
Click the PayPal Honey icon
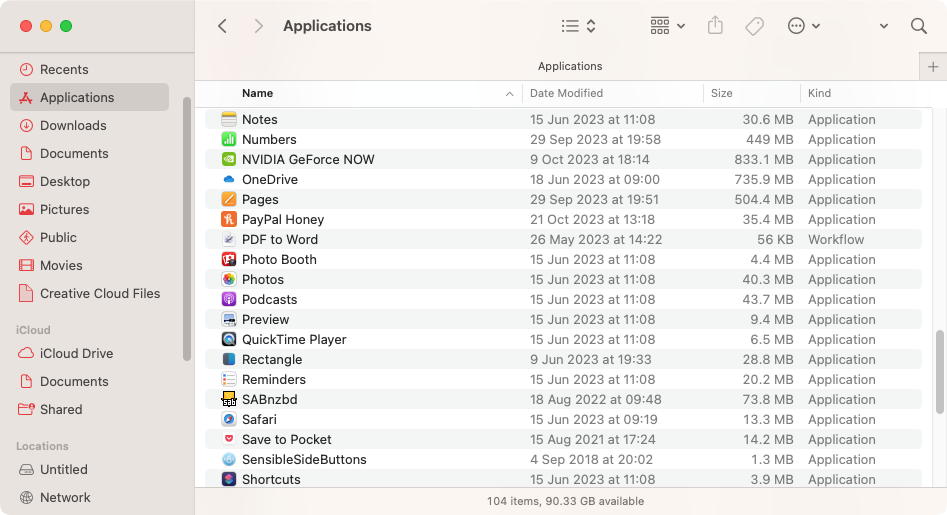pyautogui.click(x=228, y=219)
